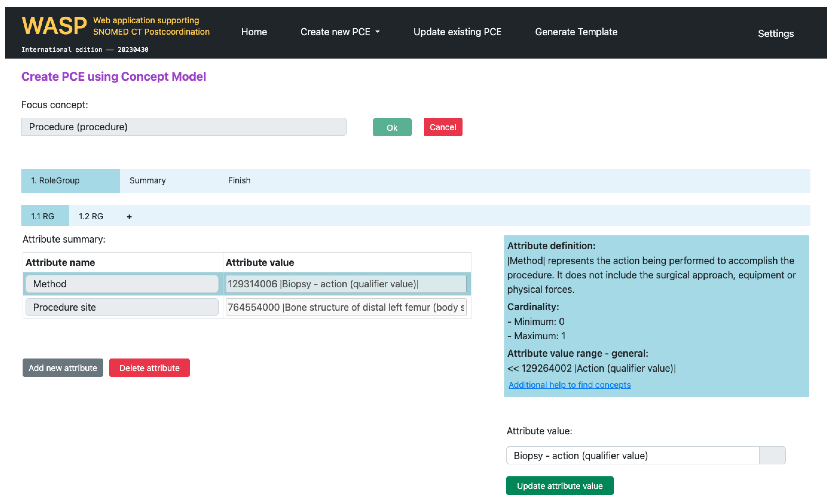Select the 1.2 RG tab

[x=91, y=217]
